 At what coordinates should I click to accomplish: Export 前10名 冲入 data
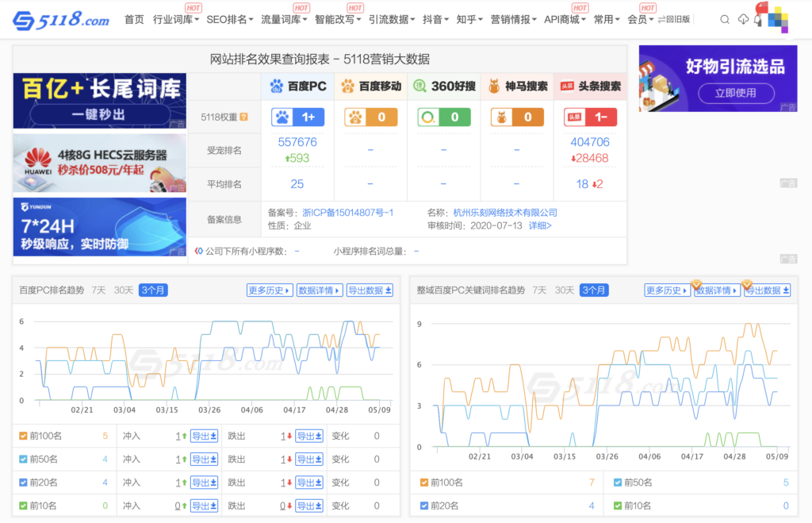click(x=204, y=506)
